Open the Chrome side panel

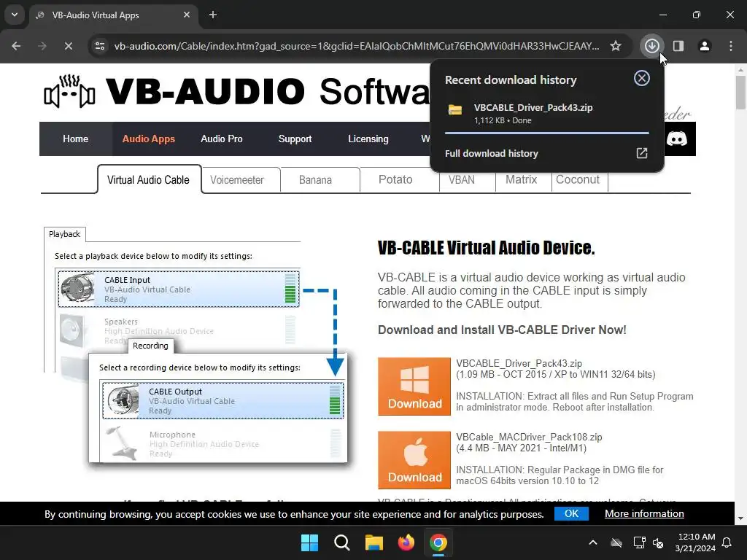678,46
